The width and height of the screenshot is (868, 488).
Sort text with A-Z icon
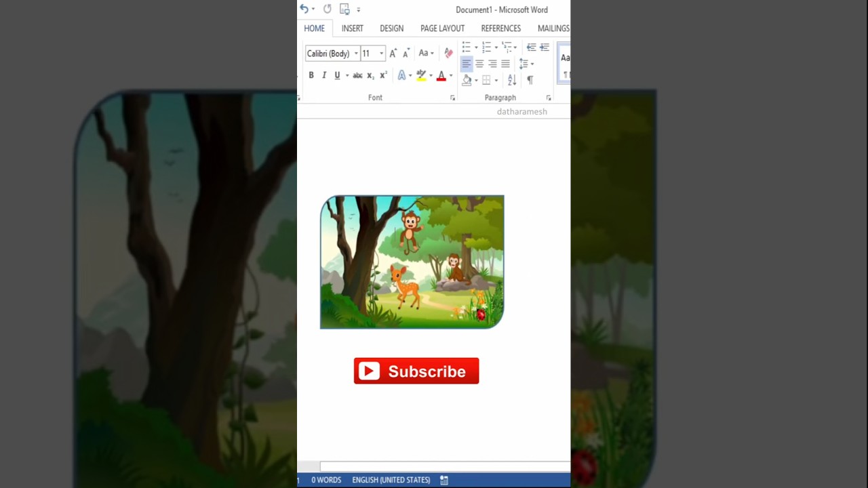click(512, 80)
